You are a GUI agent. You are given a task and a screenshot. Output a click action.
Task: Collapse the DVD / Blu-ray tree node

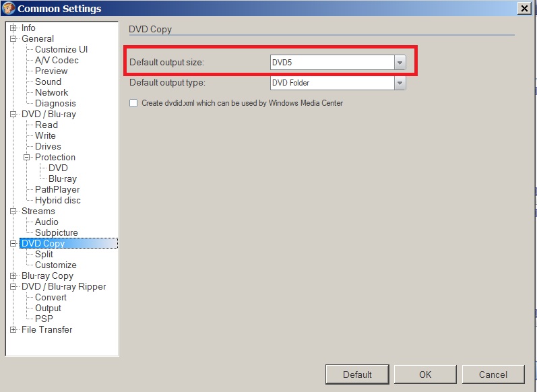point(13,114)
